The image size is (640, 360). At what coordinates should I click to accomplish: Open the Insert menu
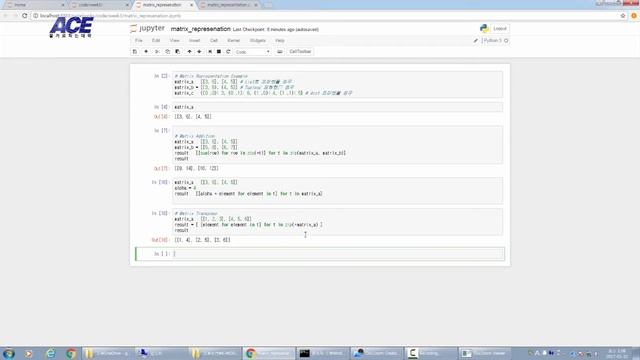pos(194,41)
